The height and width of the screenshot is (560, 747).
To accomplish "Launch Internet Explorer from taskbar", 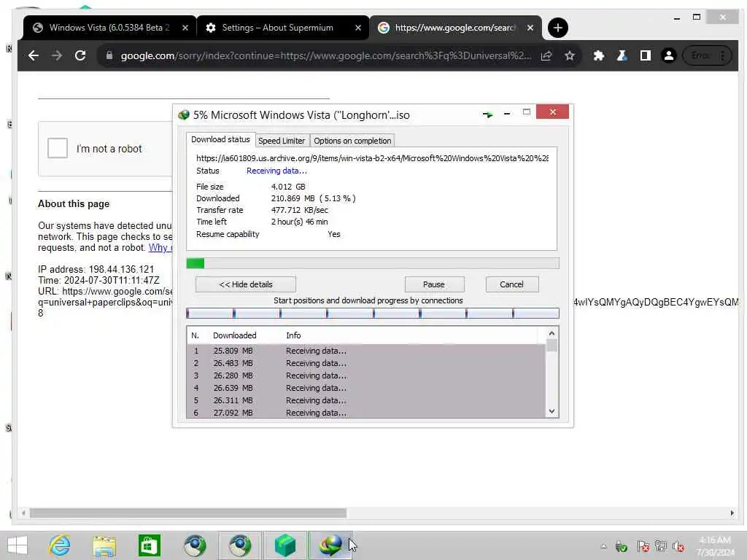I will point(60,545).
